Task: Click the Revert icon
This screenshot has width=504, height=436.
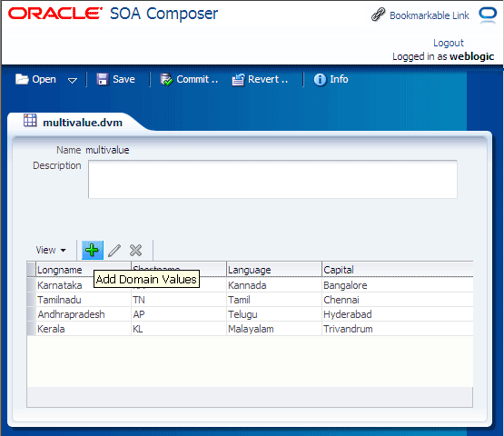Action: pos(238,79)
